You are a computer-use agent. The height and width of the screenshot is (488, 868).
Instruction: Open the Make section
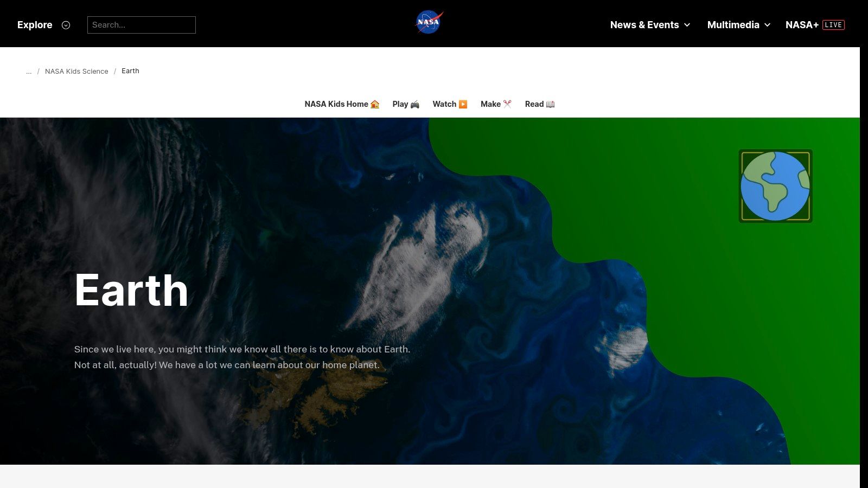[491, 104]
